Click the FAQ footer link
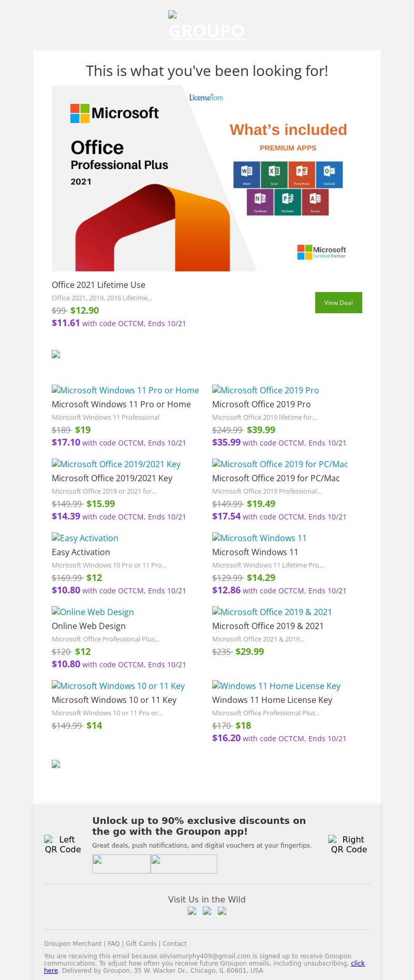This screenshot has width=414, height=980. coord(114,943)
